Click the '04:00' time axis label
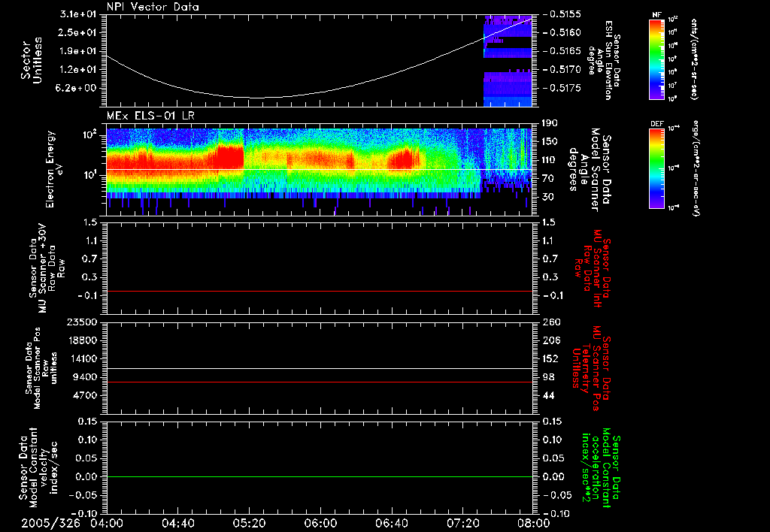The width and height of the screenshot is (770, 532). click(107, 523)
